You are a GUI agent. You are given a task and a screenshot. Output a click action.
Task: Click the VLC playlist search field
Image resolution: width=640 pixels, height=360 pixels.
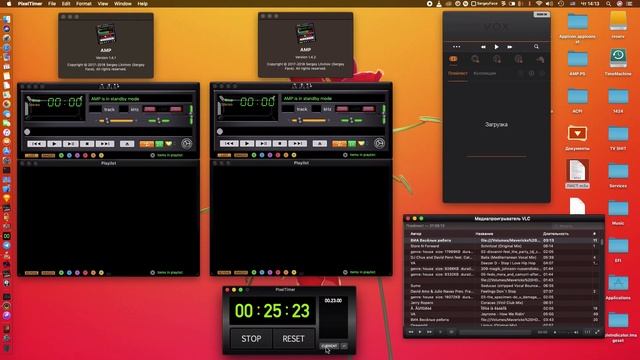coord(577,226)
